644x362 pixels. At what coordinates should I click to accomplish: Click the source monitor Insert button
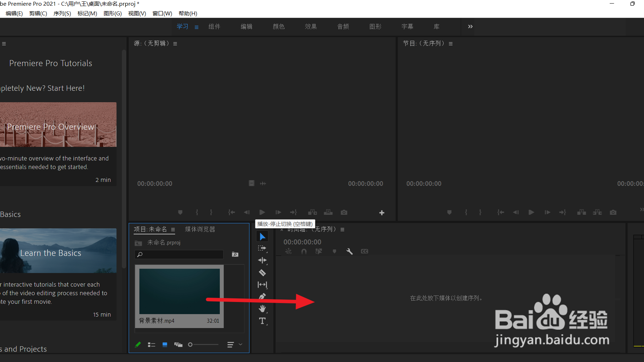tap(313, 212)
